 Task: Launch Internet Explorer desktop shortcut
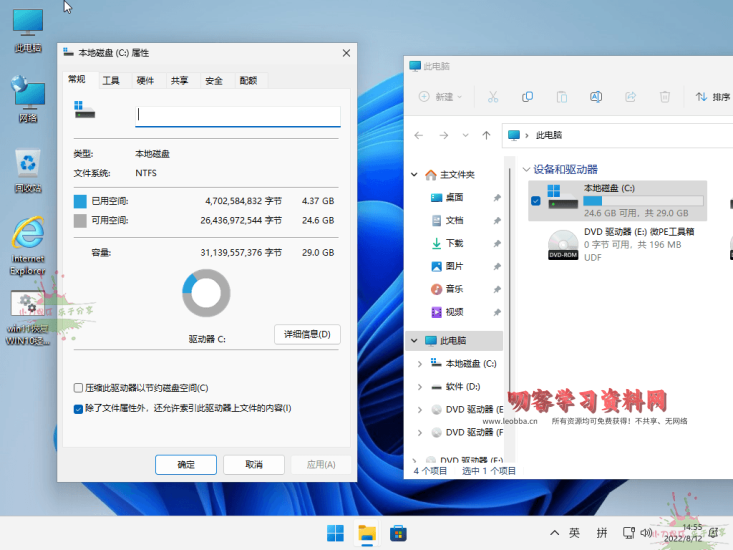click(x=28, y=246)
